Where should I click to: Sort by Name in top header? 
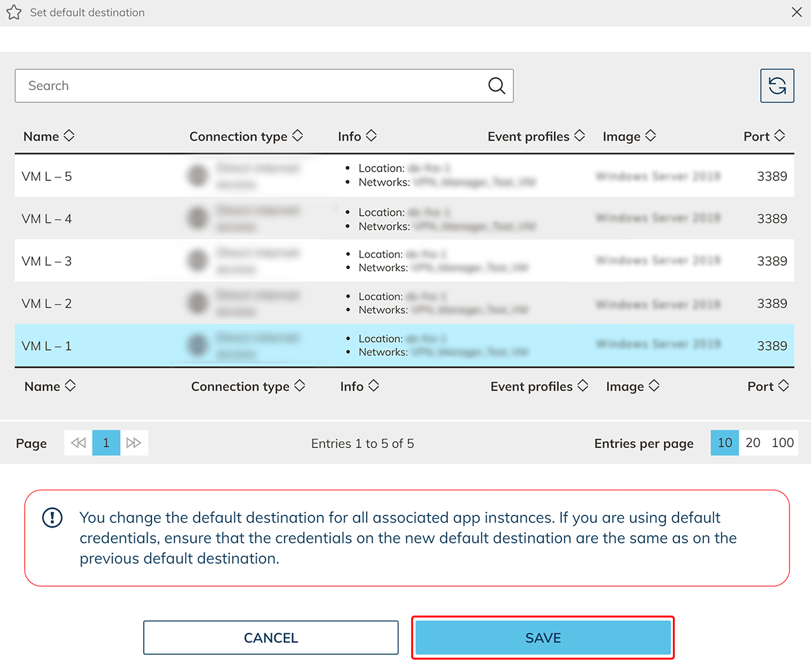pyautogui.click(x=49, y=136)
